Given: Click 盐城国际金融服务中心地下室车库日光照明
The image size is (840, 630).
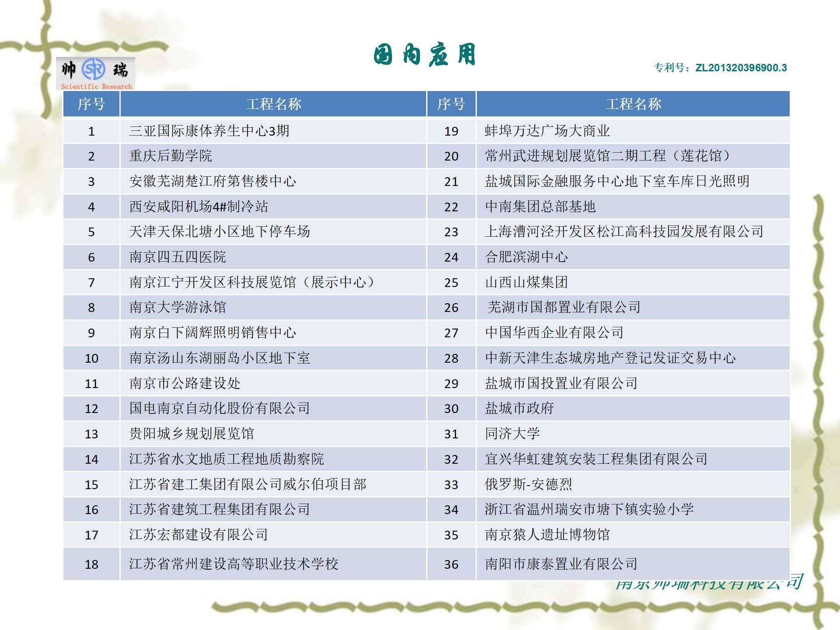Looking at the screenshot, I should (x=633, y=181).
